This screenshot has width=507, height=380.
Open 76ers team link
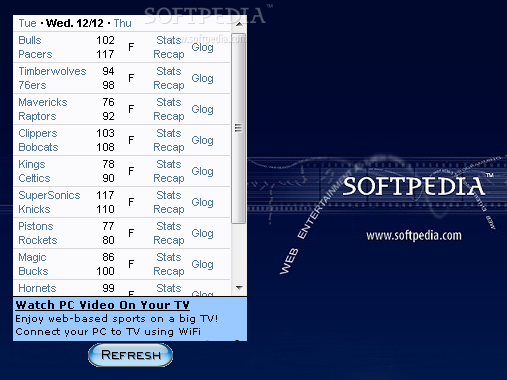(x=32, y=85)
